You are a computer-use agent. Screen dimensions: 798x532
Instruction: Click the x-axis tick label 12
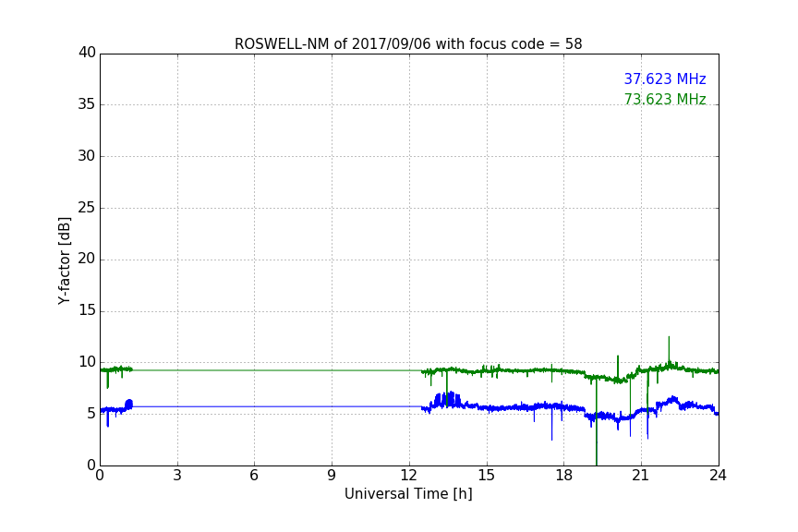409,476
